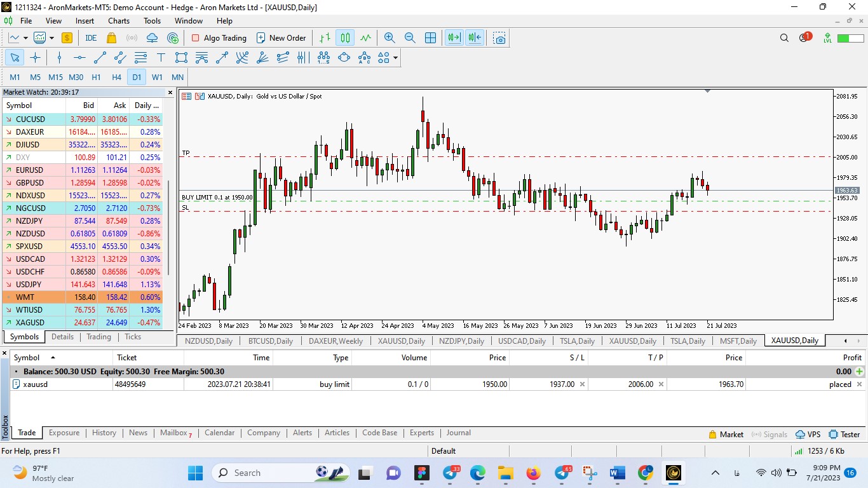Open Windows Start menu

[195, 473]
